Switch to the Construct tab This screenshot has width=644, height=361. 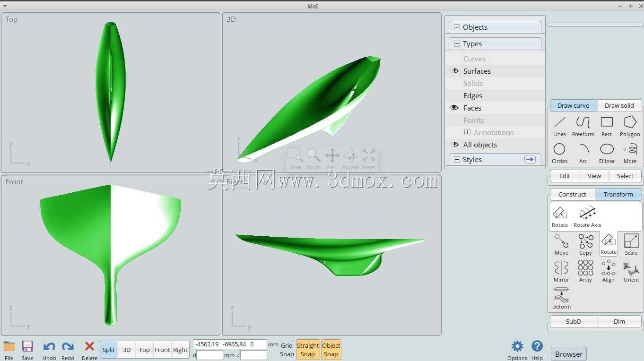click(x=572, y=194)
